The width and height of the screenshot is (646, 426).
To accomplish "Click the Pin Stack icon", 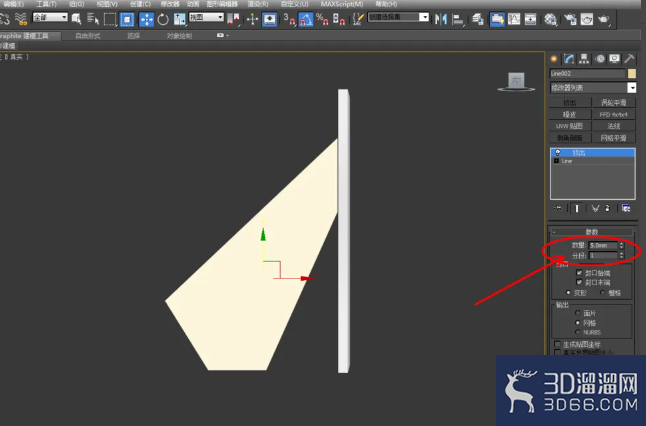I will click(x=558, y=208).
